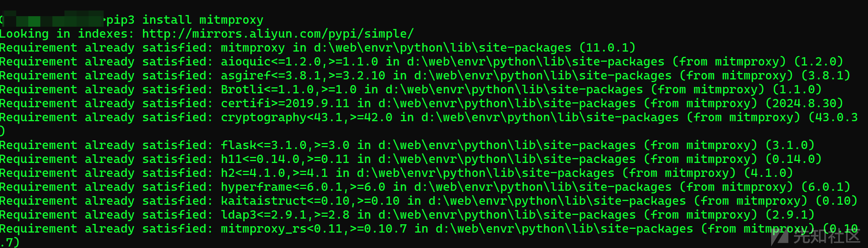Click the h2 requirement name
Image resolution: width=868 pixels, height=248 pixels.
click(228, 173)
